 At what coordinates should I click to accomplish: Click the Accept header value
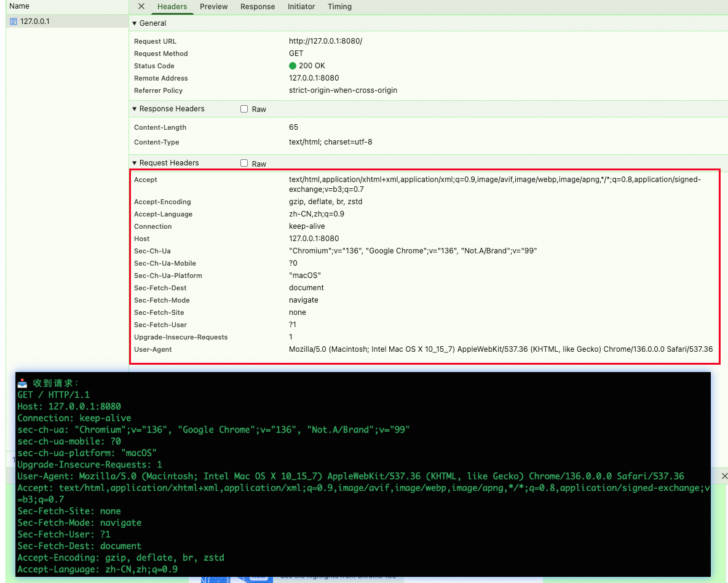[495, 184]
